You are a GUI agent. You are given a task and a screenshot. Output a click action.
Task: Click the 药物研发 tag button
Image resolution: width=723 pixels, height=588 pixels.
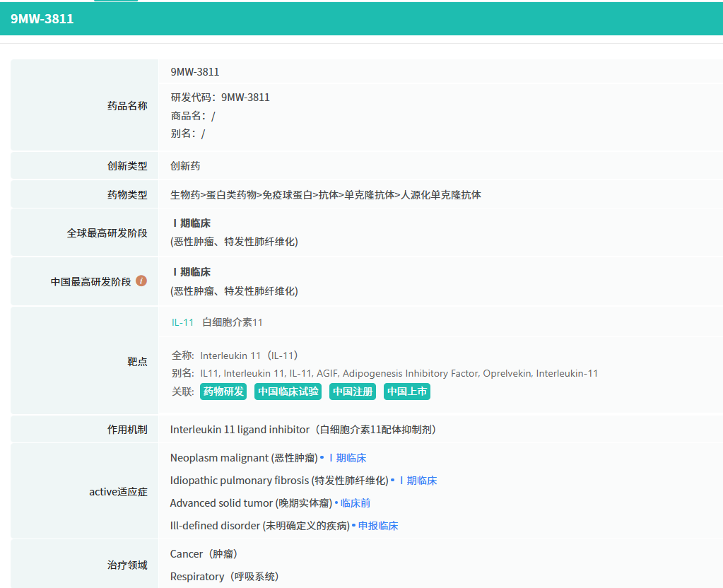(x=223, y=392)
